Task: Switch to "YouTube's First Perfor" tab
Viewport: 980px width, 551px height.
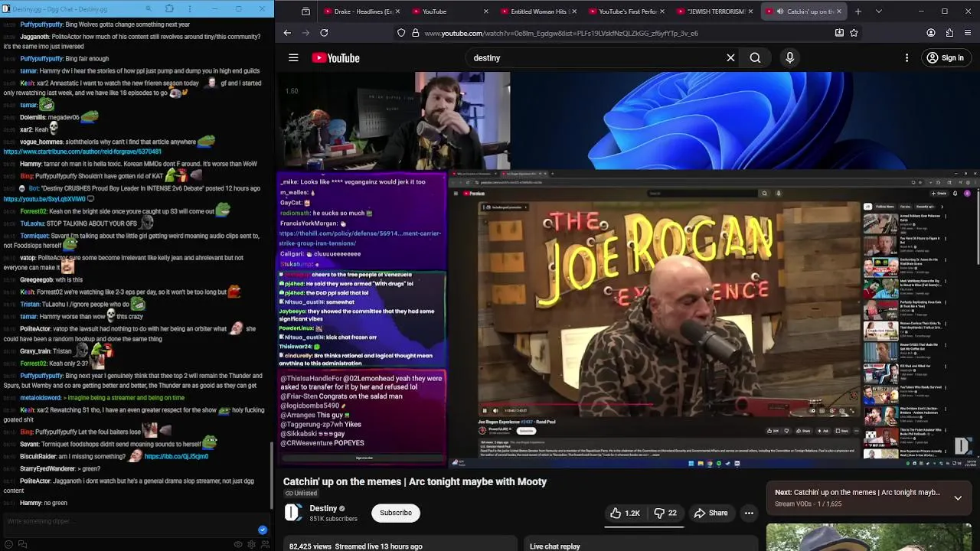Action: (628, 11)
